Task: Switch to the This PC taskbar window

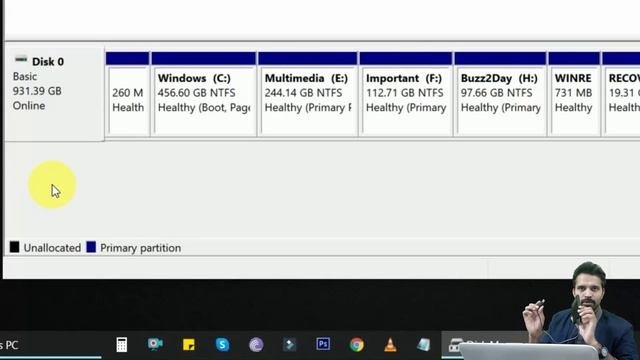Action: 51,345
